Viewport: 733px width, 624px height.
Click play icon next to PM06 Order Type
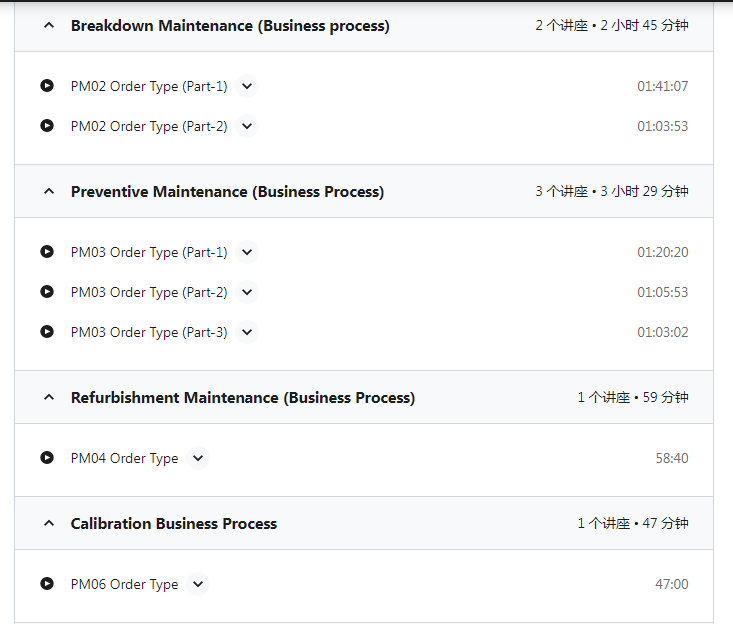click(47, 584)
